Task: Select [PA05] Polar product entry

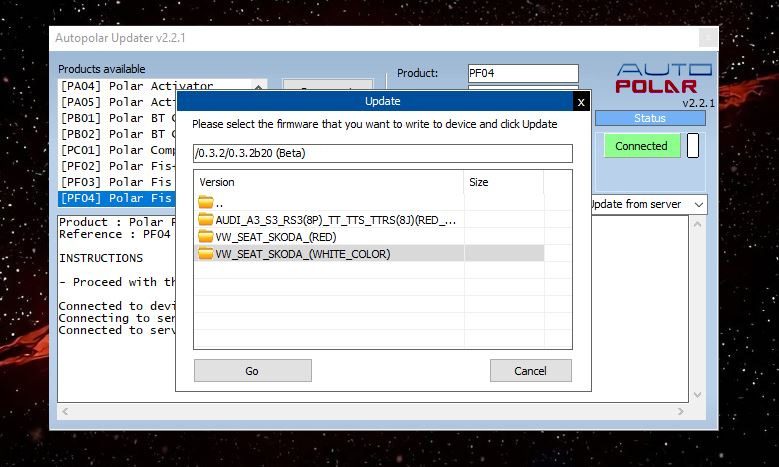Action: pos(117,102)
